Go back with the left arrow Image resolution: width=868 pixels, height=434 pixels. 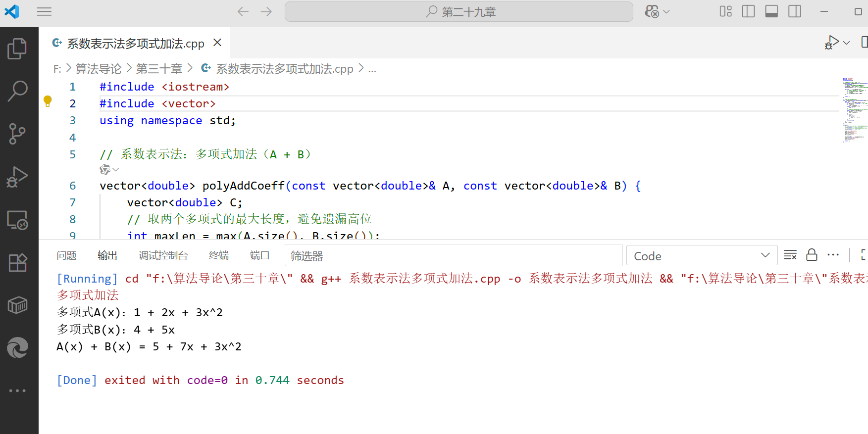point(243,11)
